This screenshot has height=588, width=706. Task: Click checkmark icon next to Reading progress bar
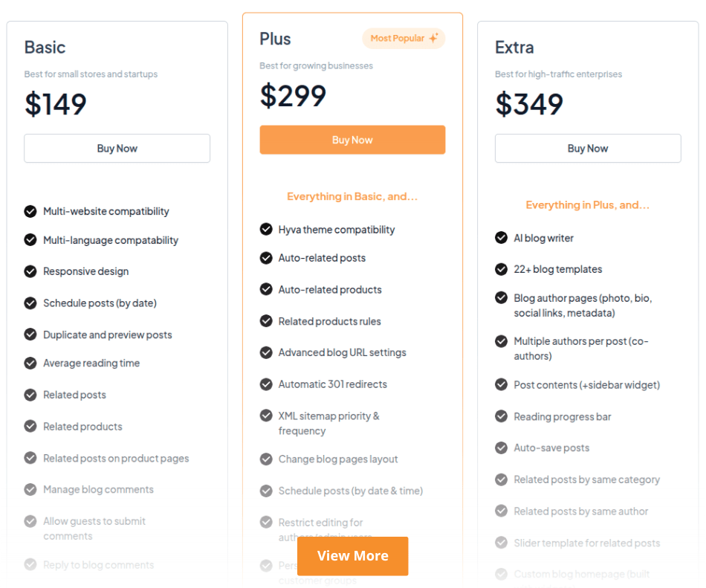[502, 416]
